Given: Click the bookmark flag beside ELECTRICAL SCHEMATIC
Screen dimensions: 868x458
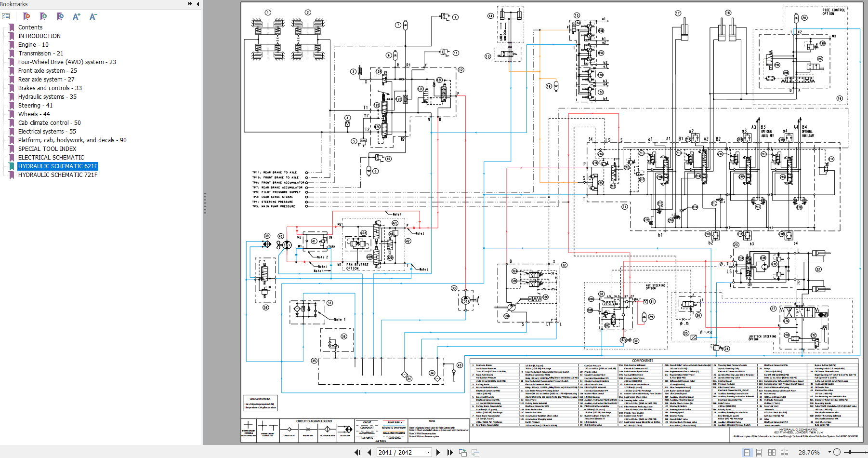Looking at the screenshot, I should point(12,158).
